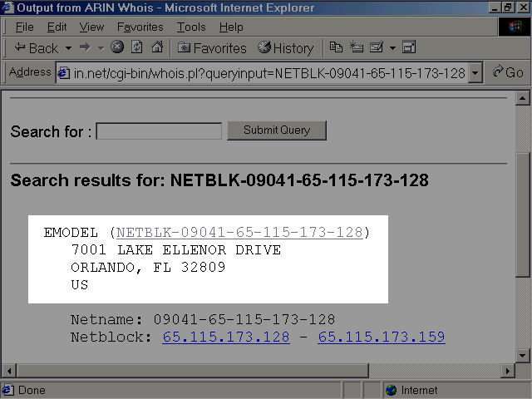Click the 7001 LAKE ELLENOR DRIVE text

pos(176,250)
